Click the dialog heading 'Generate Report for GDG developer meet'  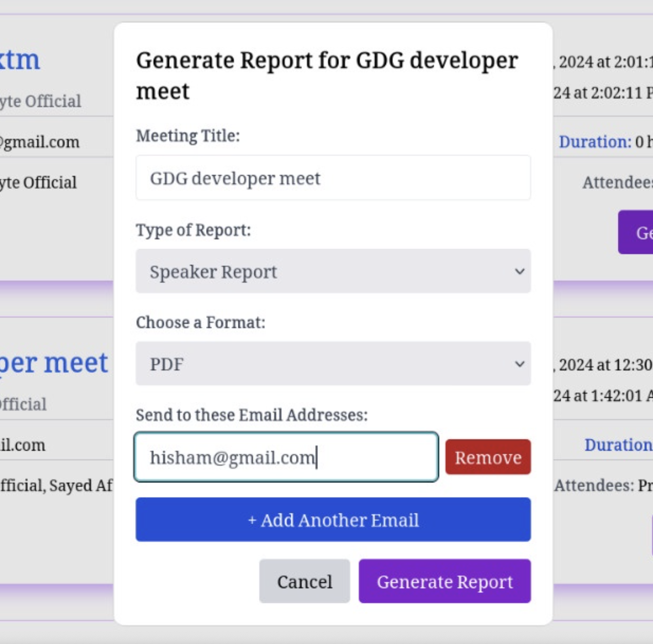(x=326, y=75)
